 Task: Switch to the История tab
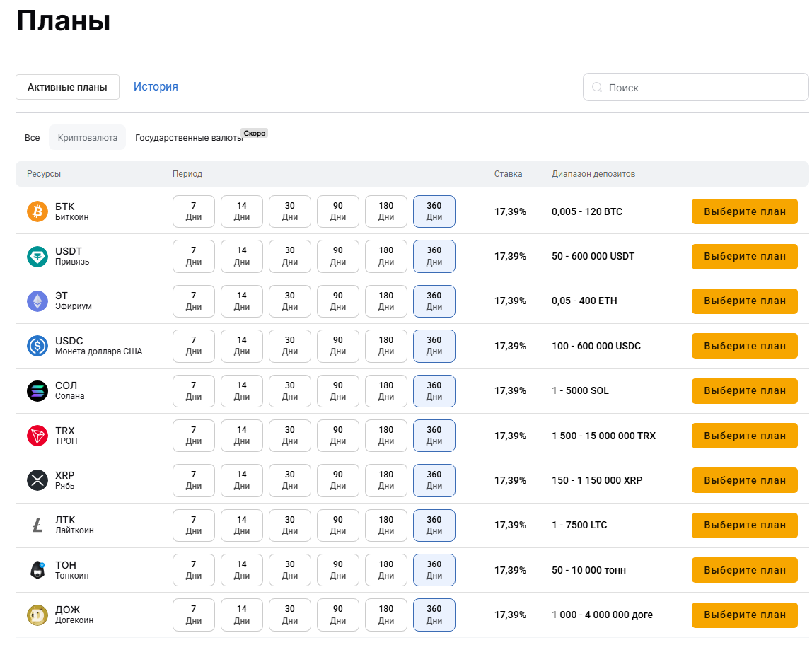coord(156,86)
